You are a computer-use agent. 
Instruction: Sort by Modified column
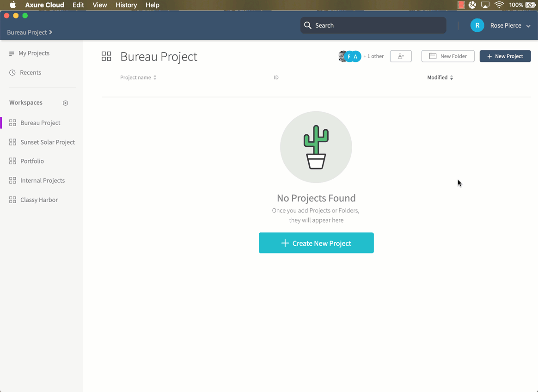(440, 78)
